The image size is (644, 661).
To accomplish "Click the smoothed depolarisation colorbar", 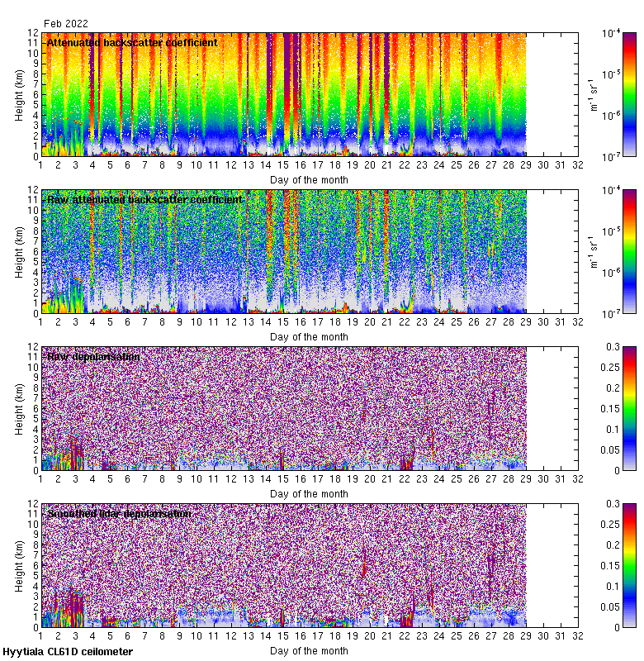I will tap(629, 565).
